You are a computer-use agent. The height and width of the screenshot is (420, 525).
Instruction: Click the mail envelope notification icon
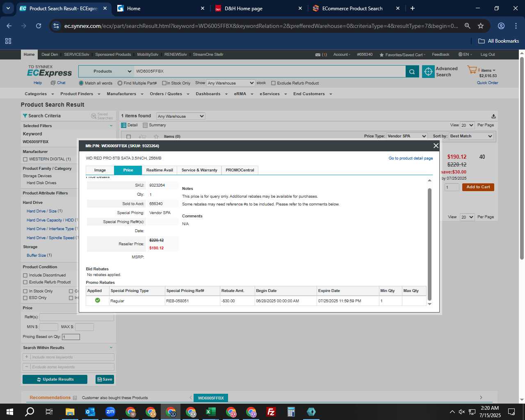pyautogui.click(x=318, y=55)
